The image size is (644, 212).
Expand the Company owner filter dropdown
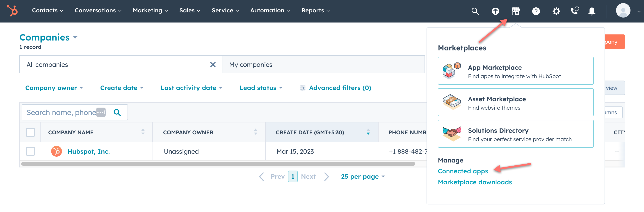click(x=54, y=88)
